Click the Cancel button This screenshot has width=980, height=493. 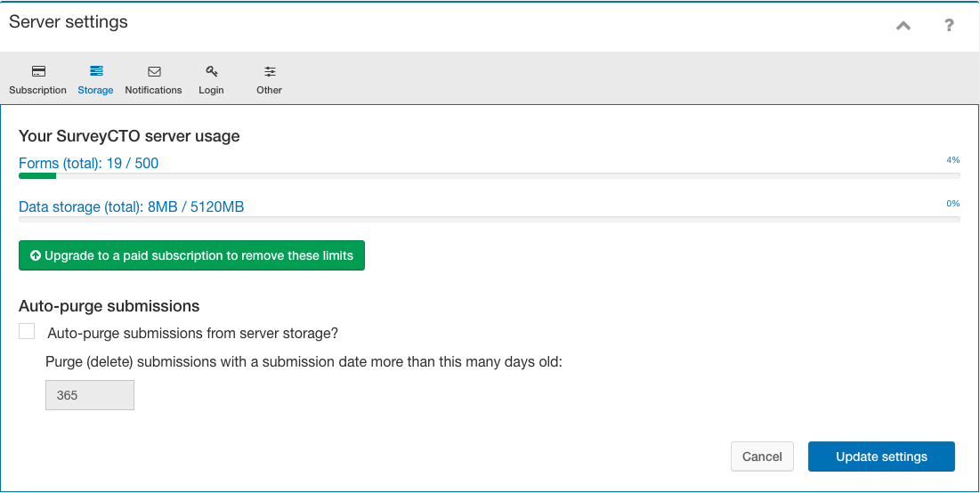coord(762,457)
